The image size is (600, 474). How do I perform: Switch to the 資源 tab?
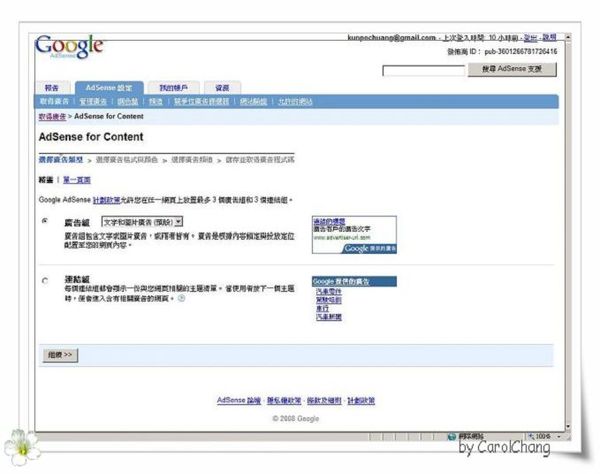222,88
